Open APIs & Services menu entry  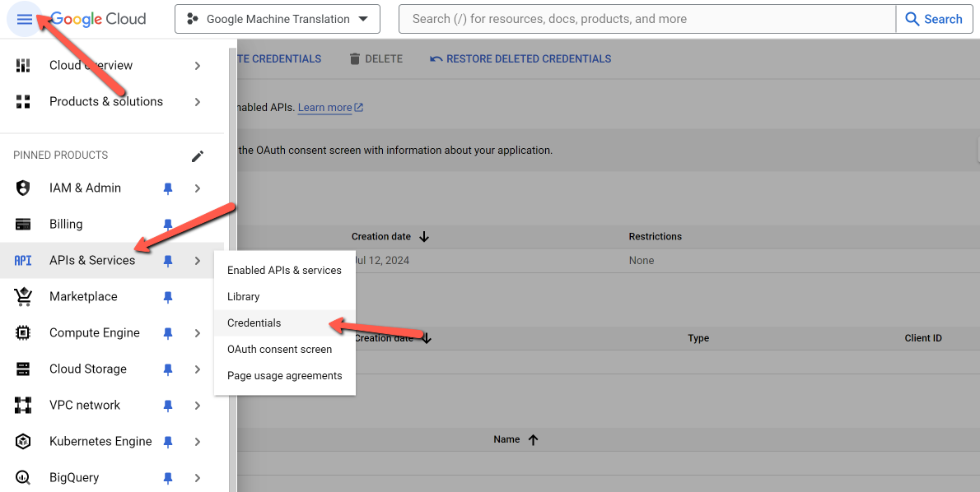click(112, 260)
